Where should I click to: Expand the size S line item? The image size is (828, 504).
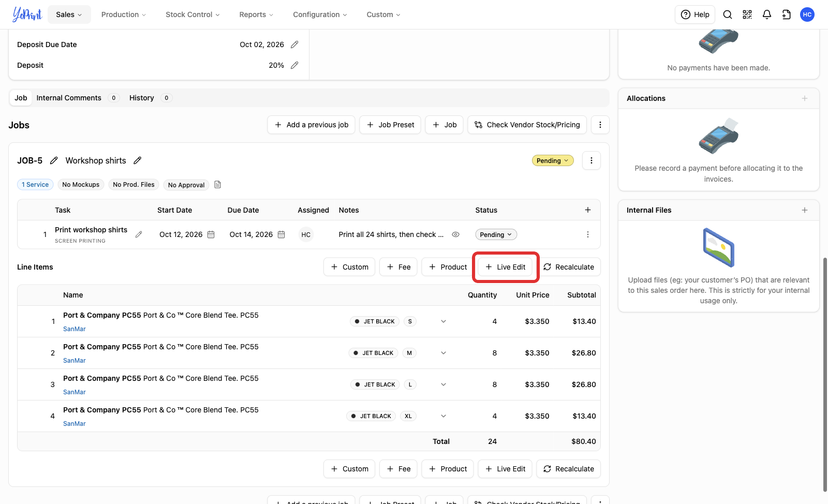[x=443, y=321]
